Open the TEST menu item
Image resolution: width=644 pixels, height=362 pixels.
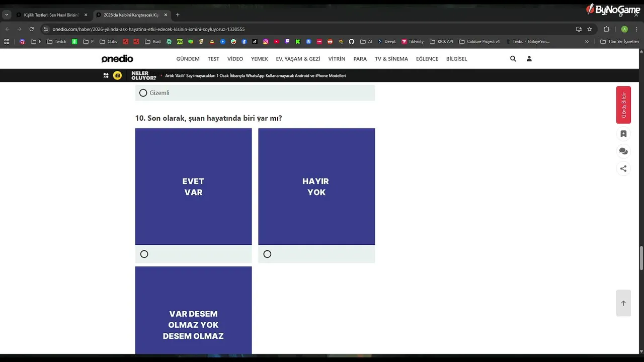point(213,59)
